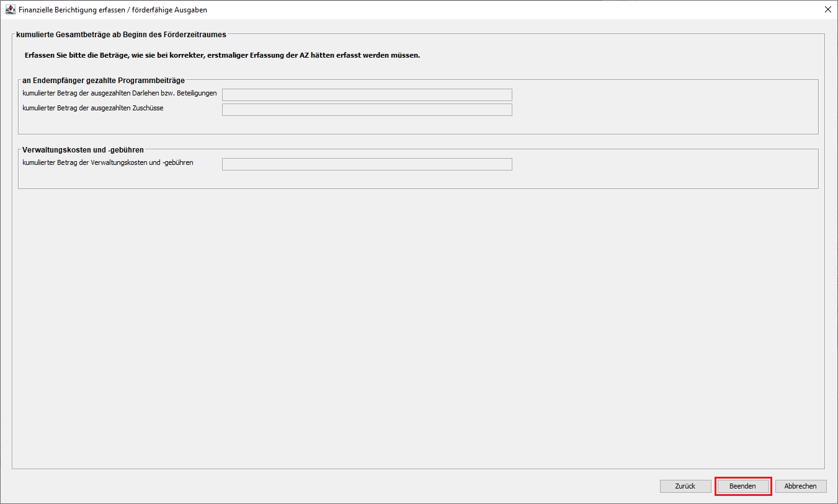Click the kumulierter Betrag der ausgezahlten Zuschüsse label
The image size is (838, 504).
coord(92,108)
